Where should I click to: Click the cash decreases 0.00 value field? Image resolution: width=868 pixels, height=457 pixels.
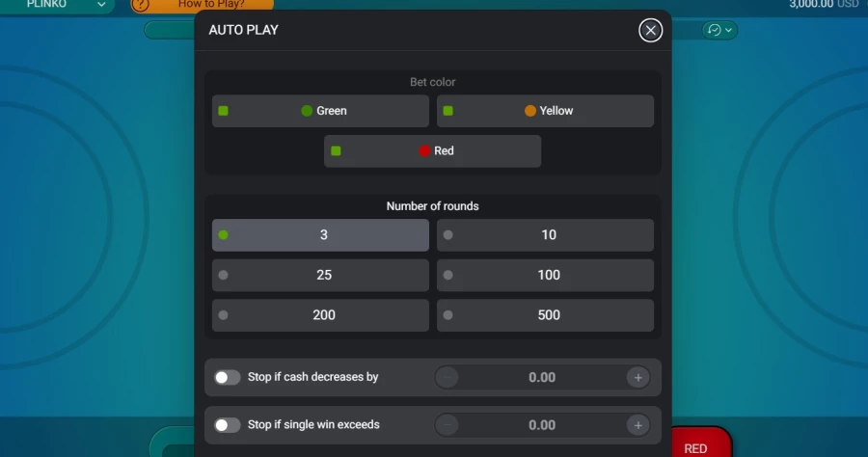coord(542,377)
